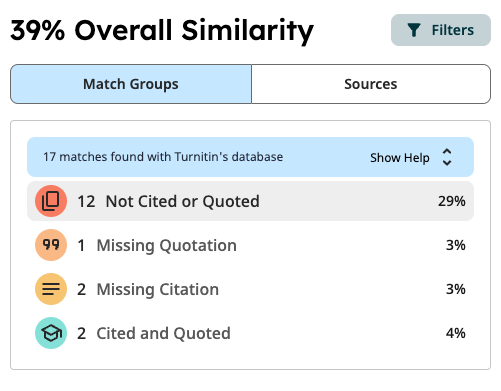The image size is (501, 391).
Task: Expand help using the up-down chevron
Action: (x=447, y=157)
